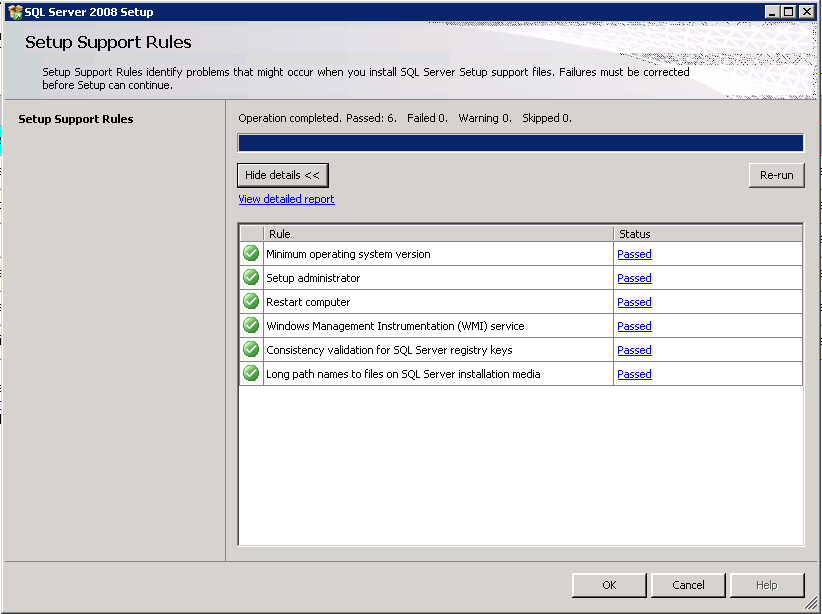Open Passed status for Minimum operating system version
Viewport: 822px width, 614px height.
[634, 254]
